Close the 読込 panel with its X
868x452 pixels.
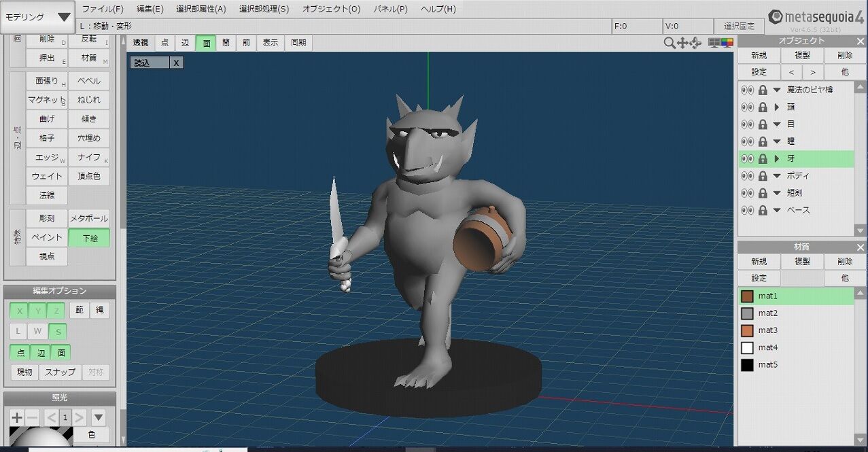point(176,63)
